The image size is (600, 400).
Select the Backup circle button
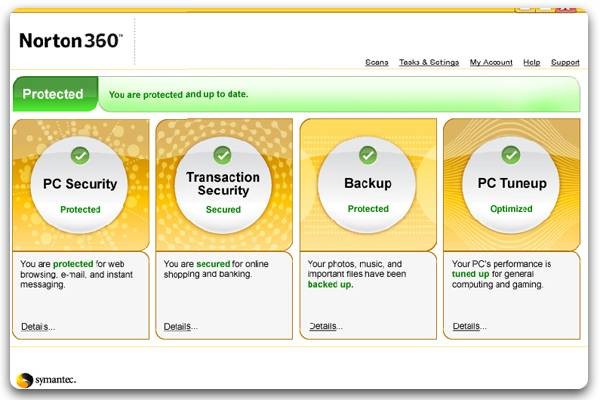pos(367,185)
